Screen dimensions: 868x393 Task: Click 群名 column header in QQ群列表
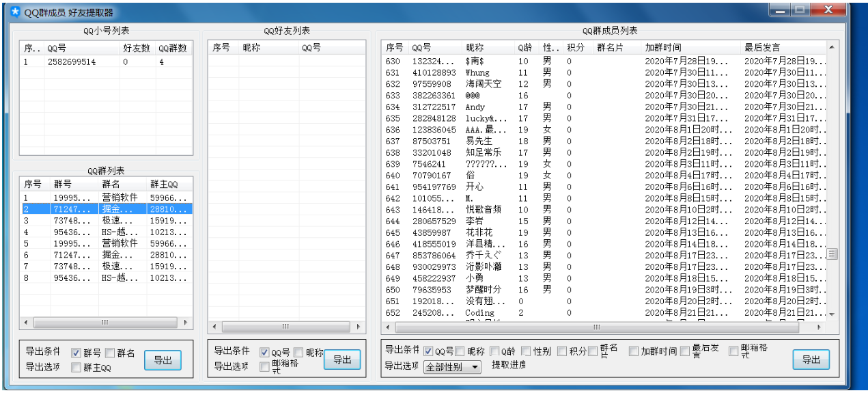(x=123, y=185)
